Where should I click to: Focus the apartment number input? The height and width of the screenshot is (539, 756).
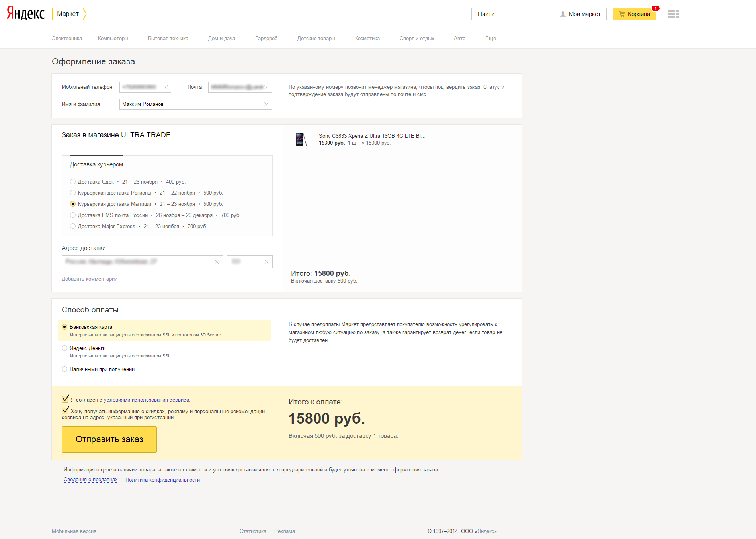(x=250, y=262)
